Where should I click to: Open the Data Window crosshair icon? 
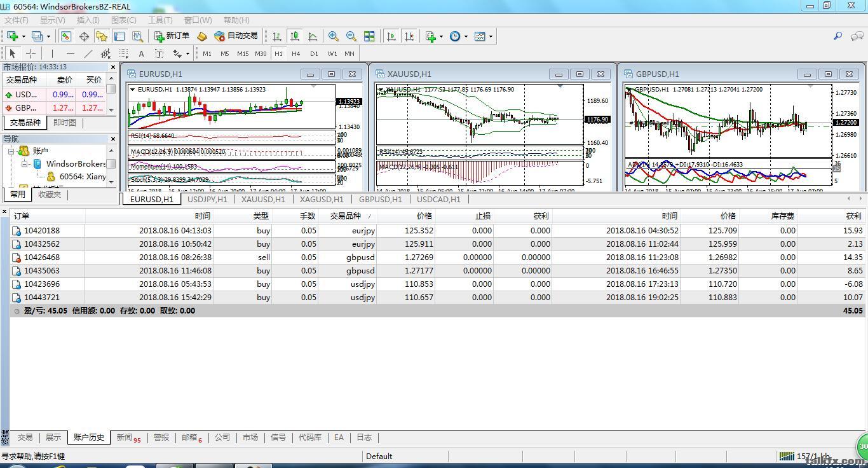click(x=84, y=36)
